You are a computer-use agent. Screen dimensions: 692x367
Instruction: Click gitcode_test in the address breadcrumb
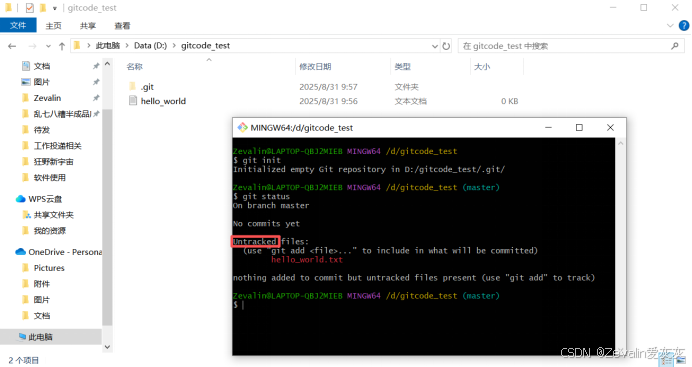click(205, 46)
